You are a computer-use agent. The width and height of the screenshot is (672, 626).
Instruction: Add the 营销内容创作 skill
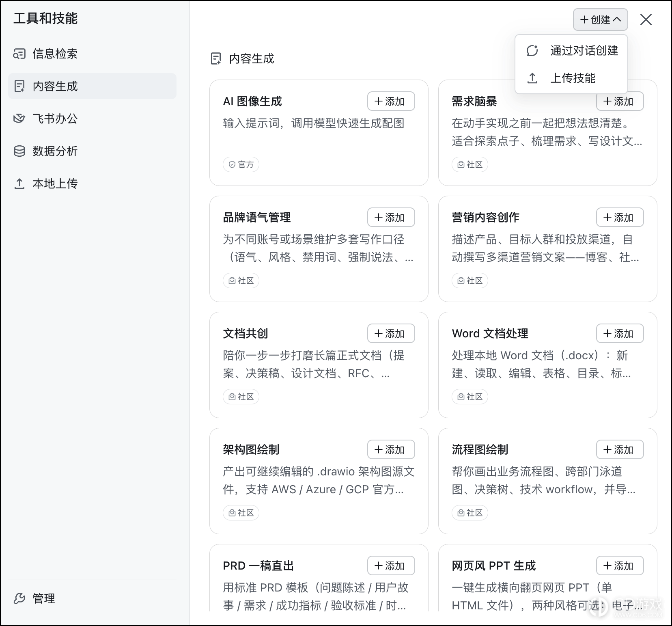coord(620,217)
